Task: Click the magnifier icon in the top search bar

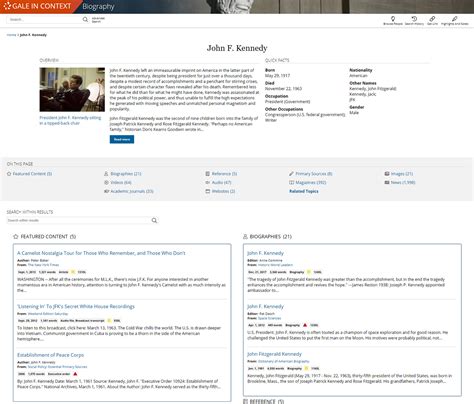Action: 85,19
